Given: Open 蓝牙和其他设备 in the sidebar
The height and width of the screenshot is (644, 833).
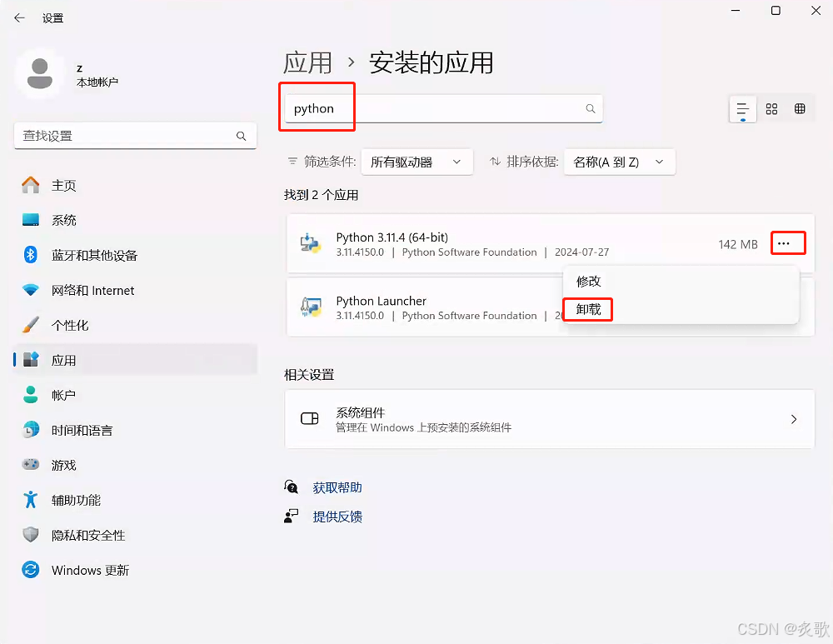Looking at the screenshot, I should [136, 255].
